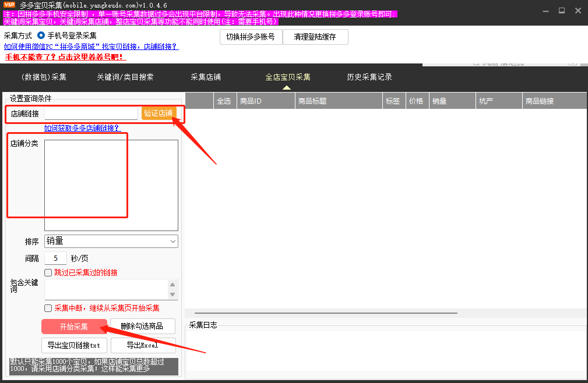This screenshot has height=383, width=588.
Task: Click 切换拼多多账号 button
Action: [x=251, y=37]
